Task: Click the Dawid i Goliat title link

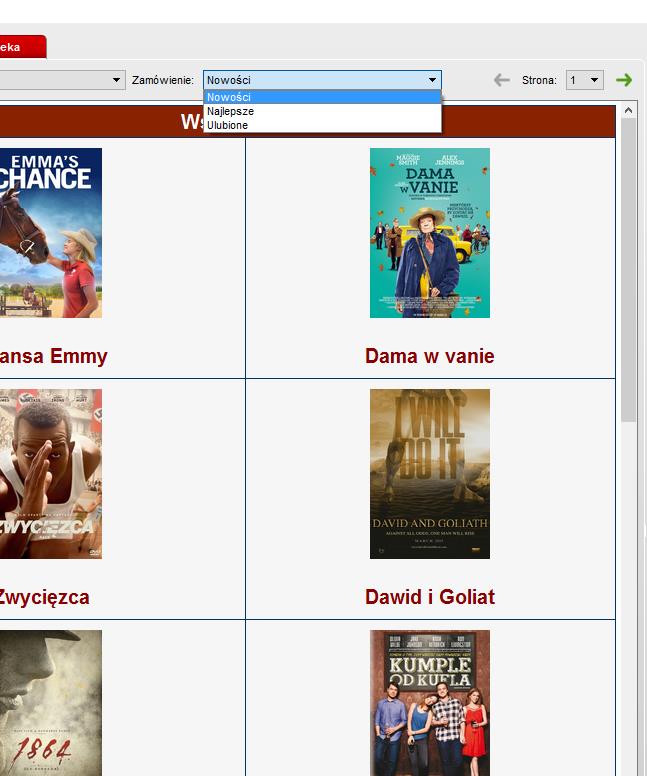Action: click(x=430, y=597)
